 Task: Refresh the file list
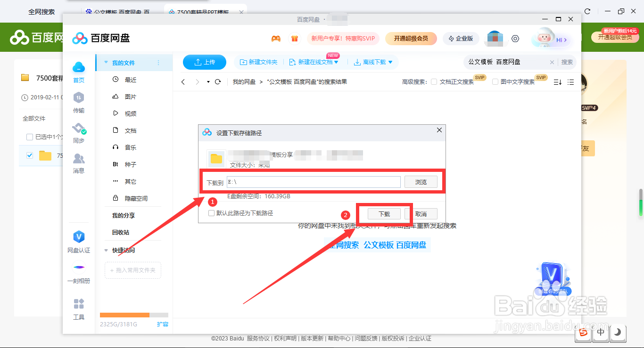tap(218, 82)
